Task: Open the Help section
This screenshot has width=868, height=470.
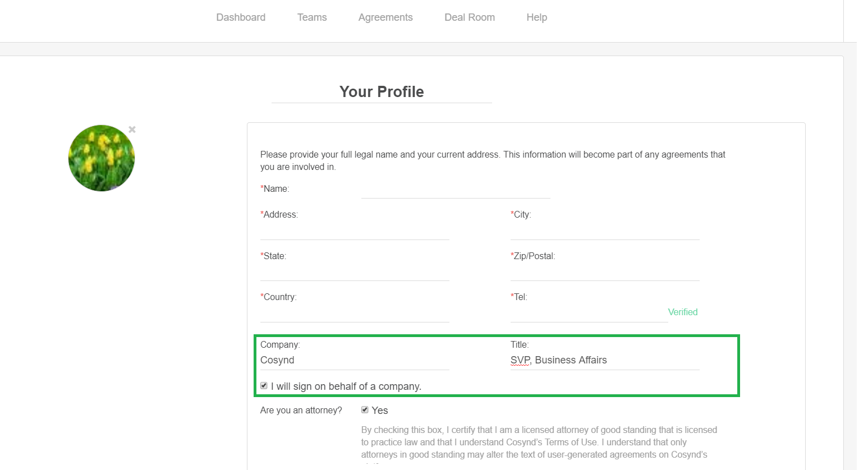Action: click(x=536, y=17)
